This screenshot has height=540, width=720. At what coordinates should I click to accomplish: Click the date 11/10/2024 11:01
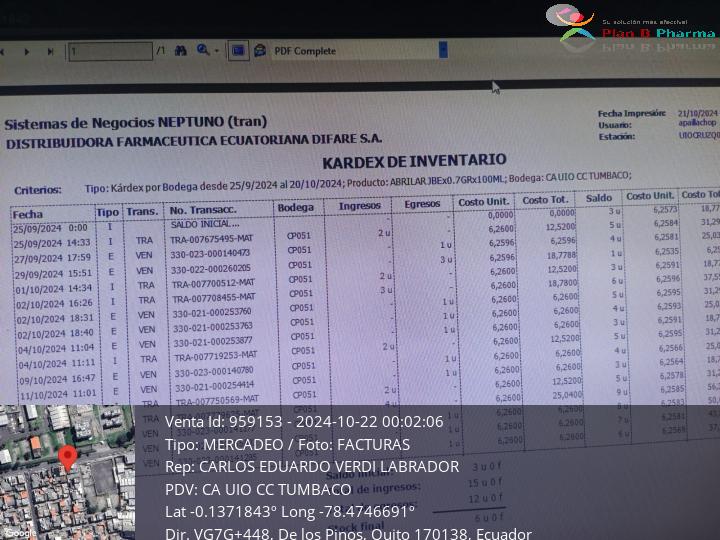tap(57, 394)
